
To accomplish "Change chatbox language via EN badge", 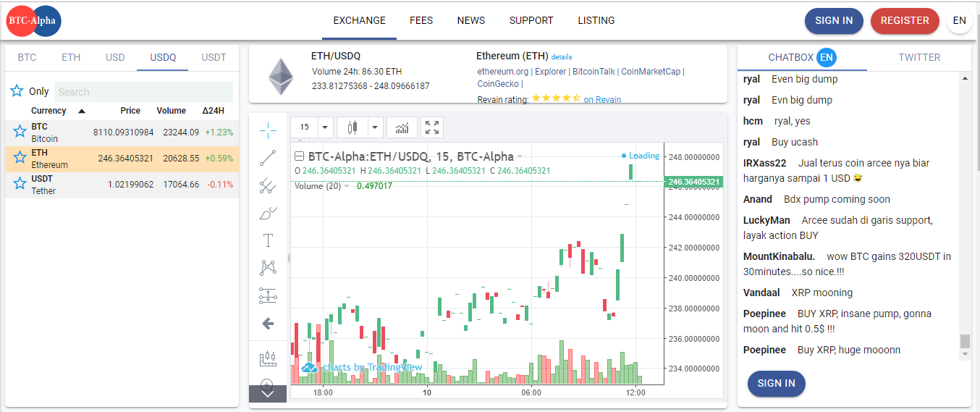I will click(827, 57).
